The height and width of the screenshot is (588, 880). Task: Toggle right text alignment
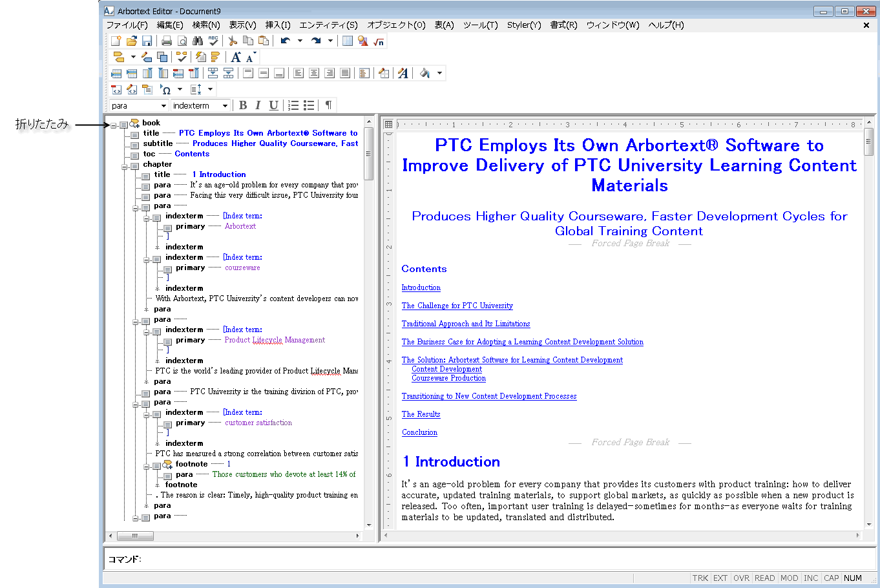tap(330, 73)
